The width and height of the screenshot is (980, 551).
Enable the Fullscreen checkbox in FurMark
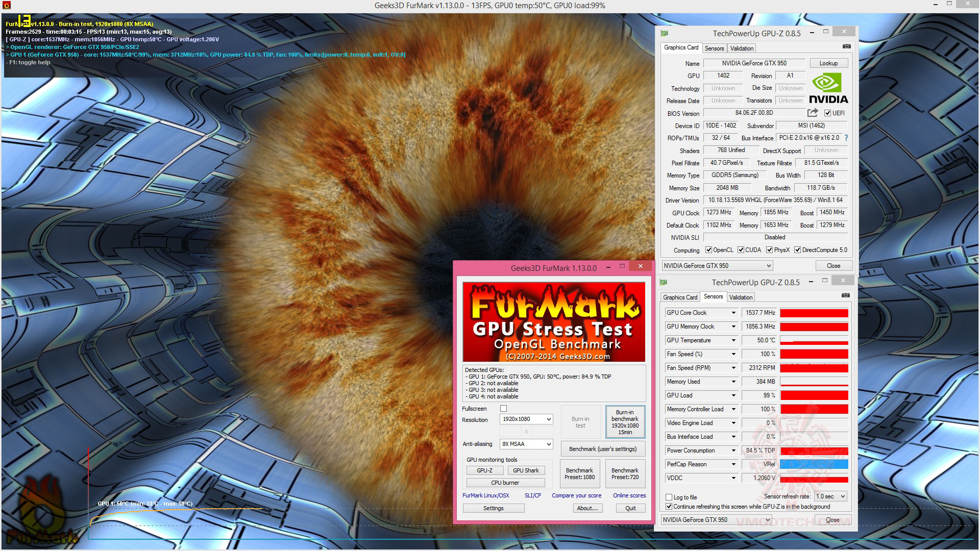coord(503,409)
